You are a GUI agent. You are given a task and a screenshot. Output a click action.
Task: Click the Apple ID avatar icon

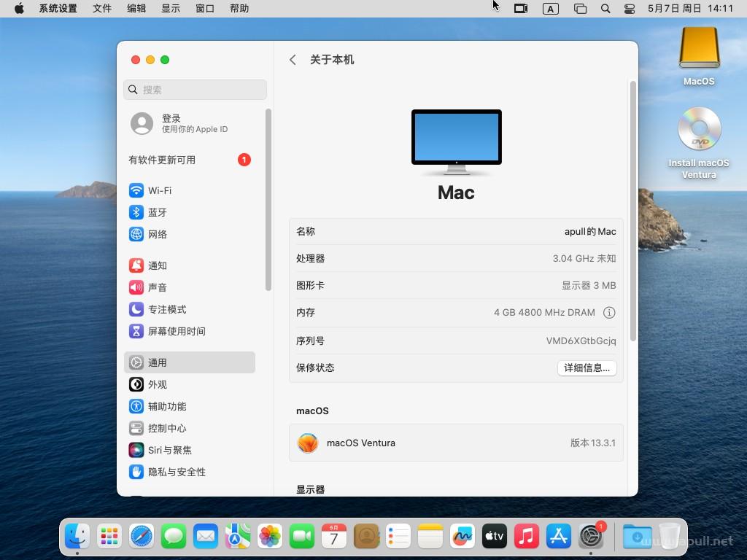(x=142, y=123)
